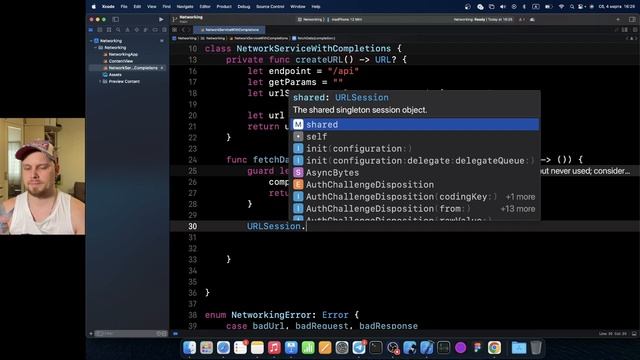Screen dimensions: 640x360
Task: Click the date and time in menu bar
Action: [616, 7]
